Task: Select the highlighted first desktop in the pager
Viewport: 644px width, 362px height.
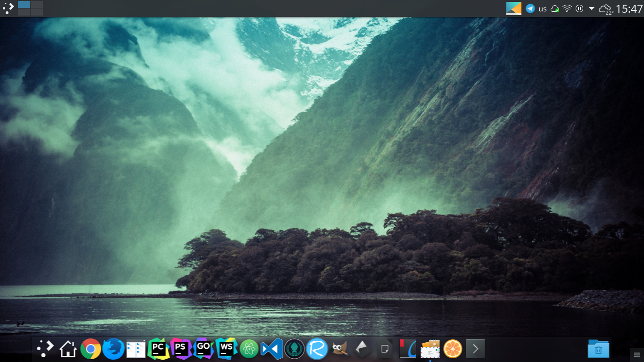Action: pos(24,5)
